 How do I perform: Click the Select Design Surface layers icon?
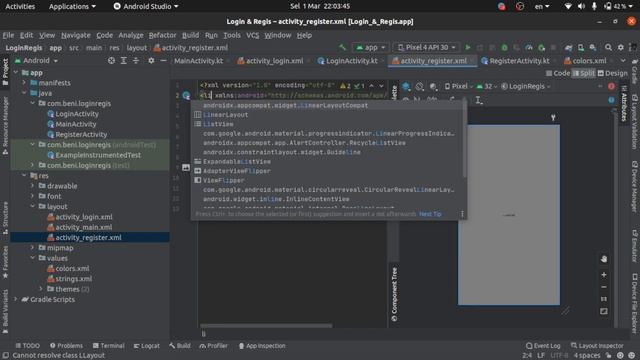pyautogui.click(x=406, y=86)
